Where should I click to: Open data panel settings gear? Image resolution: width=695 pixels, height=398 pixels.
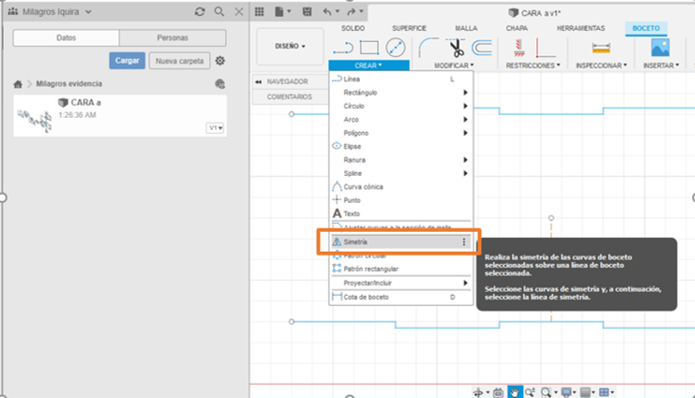[220, 61]
